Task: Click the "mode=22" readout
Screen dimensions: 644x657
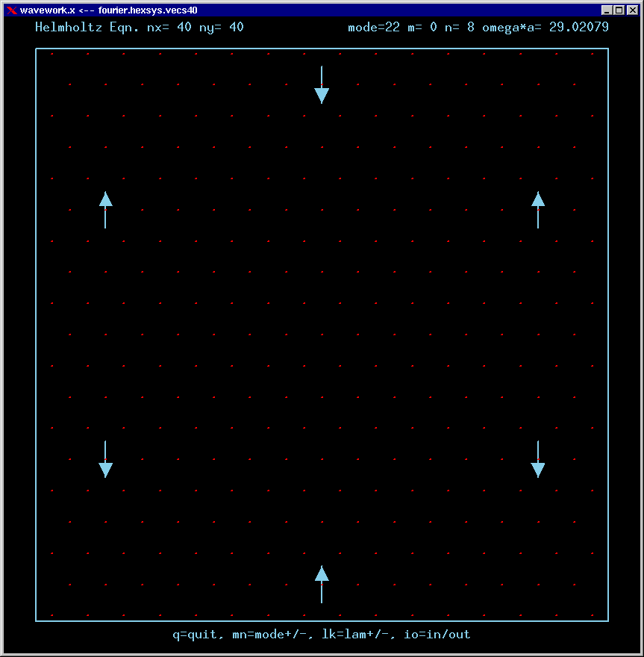Action: [374, 28]
